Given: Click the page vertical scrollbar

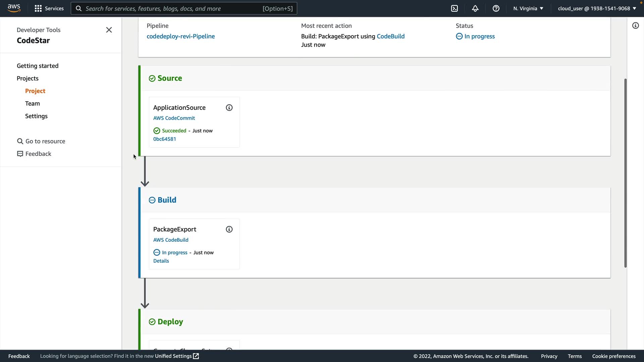Looking at the screenshot, I should tap(625, 173).
